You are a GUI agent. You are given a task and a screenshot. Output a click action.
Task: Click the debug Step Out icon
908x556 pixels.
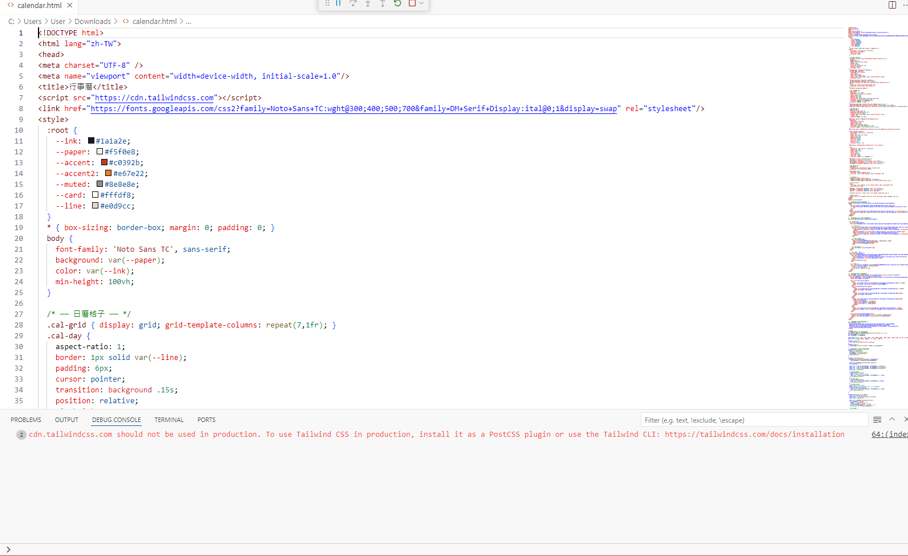382,4
